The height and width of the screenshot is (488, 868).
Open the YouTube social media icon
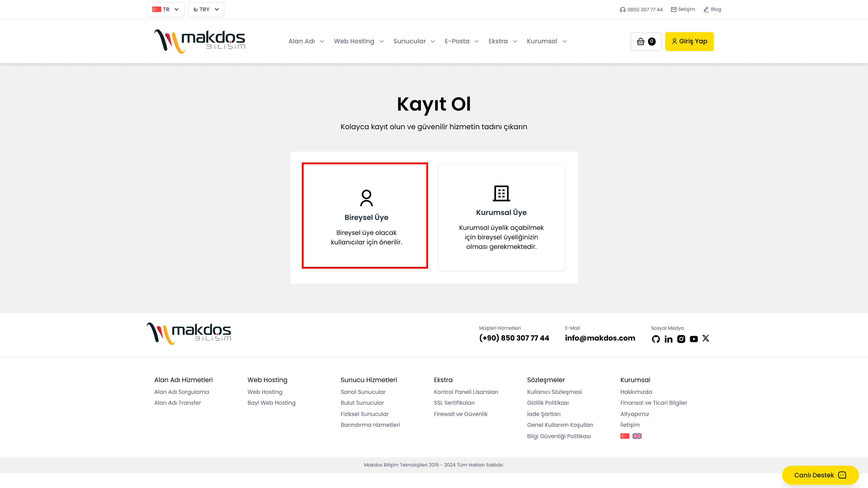tap(694, 339)
